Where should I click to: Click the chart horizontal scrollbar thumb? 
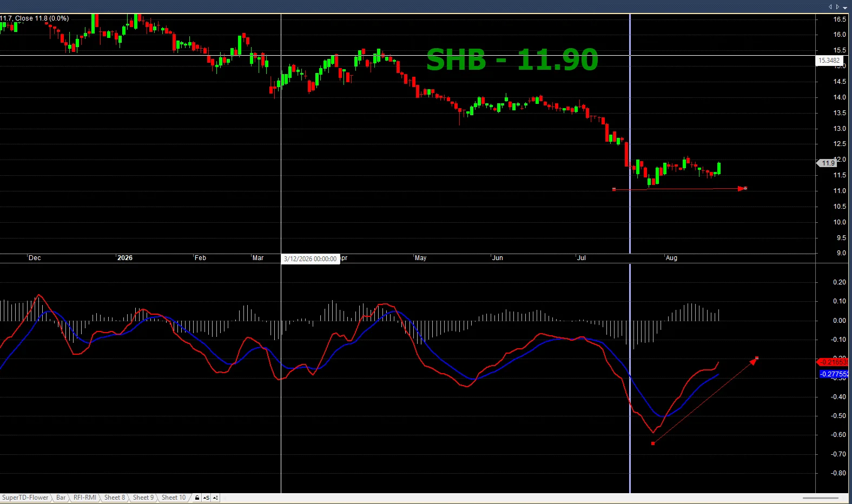coord(821,498)
